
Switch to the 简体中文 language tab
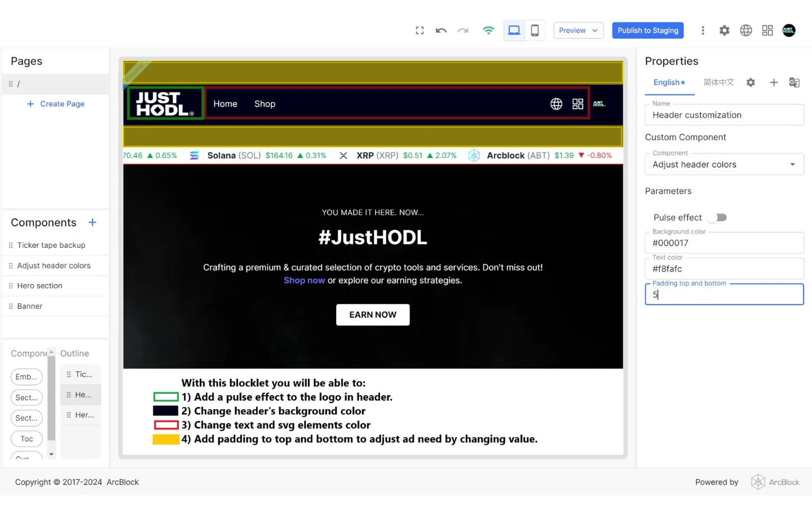719,82
